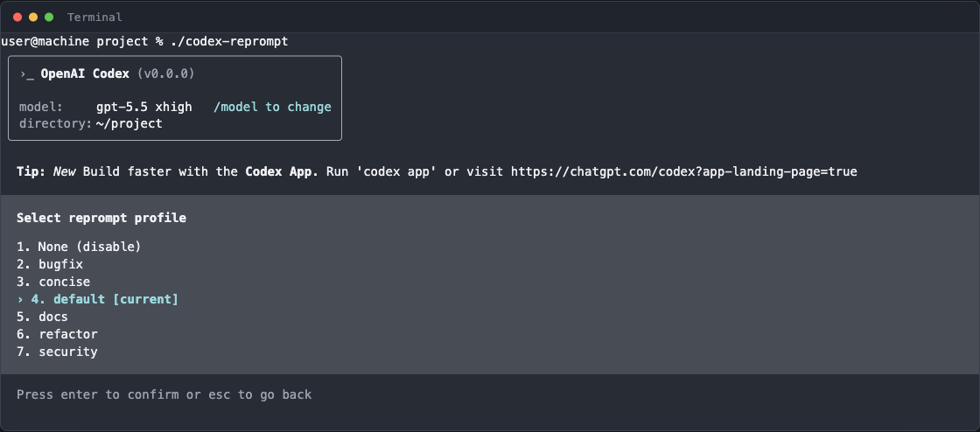Click the "user@machine project %" shell prompt
Screen dimensions: 980x432
(82, 42)
